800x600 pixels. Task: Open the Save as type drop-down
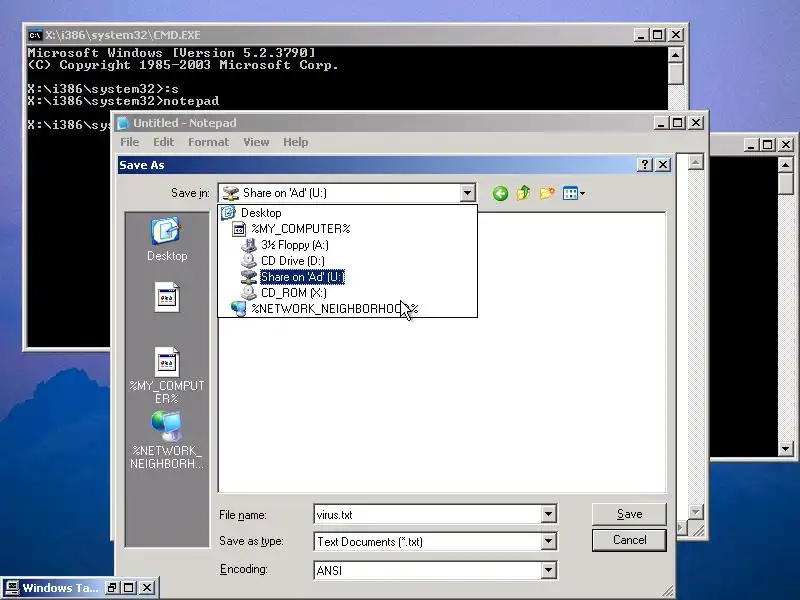coord(548,541)
